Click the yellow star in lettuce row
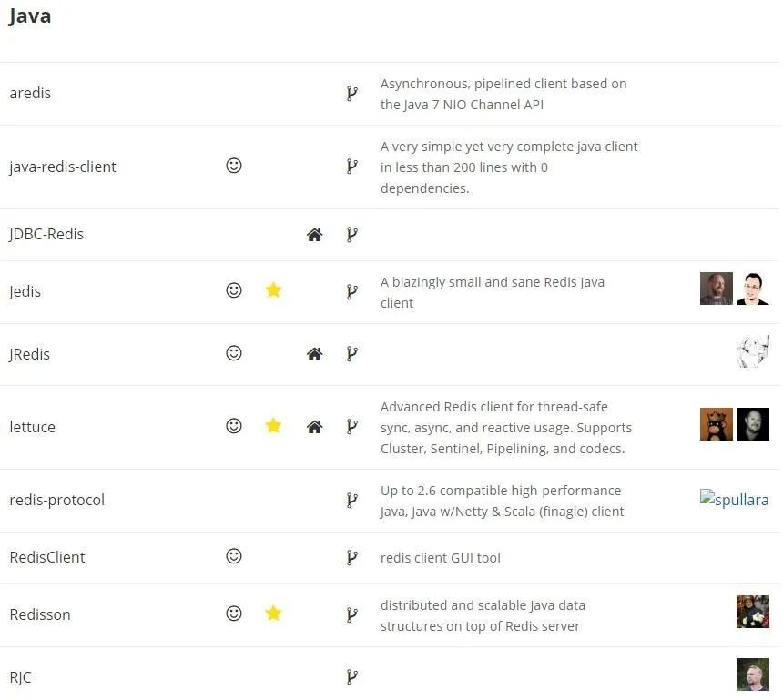This screenshot has height=700, width=783. pyautogui.click(x=273, y=425)
